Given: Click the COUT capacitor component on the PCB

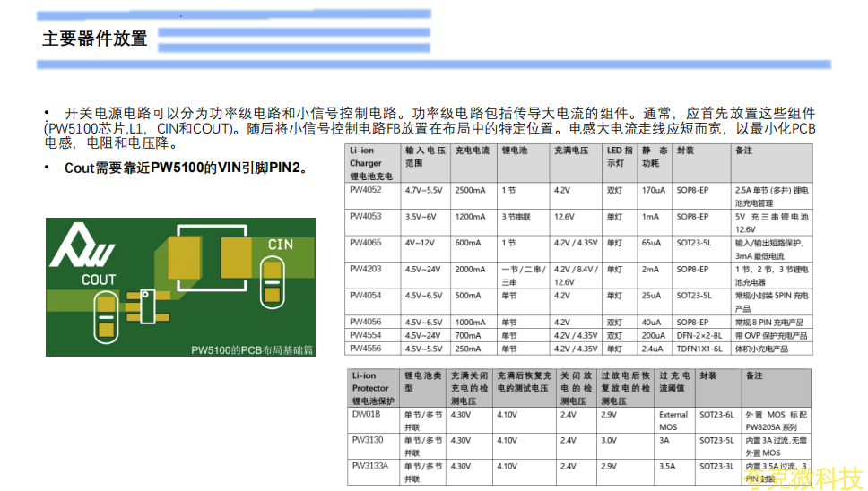Looking at the screenshot, I should point(105,312).
